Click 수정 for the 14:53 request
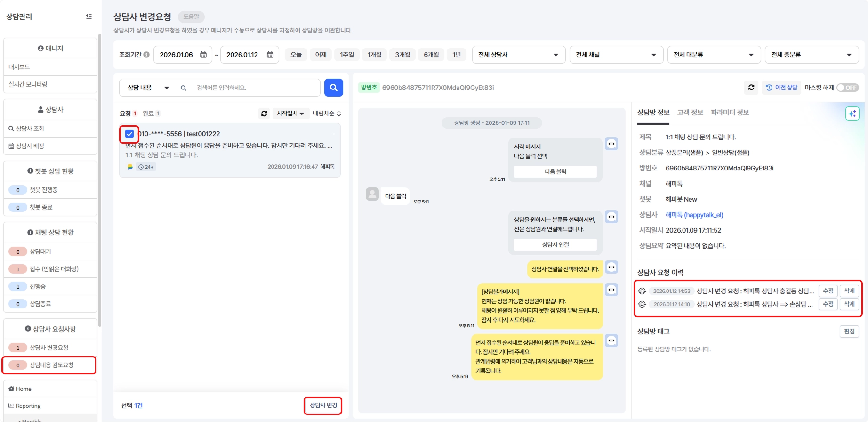868x422 pixels. 828,291
